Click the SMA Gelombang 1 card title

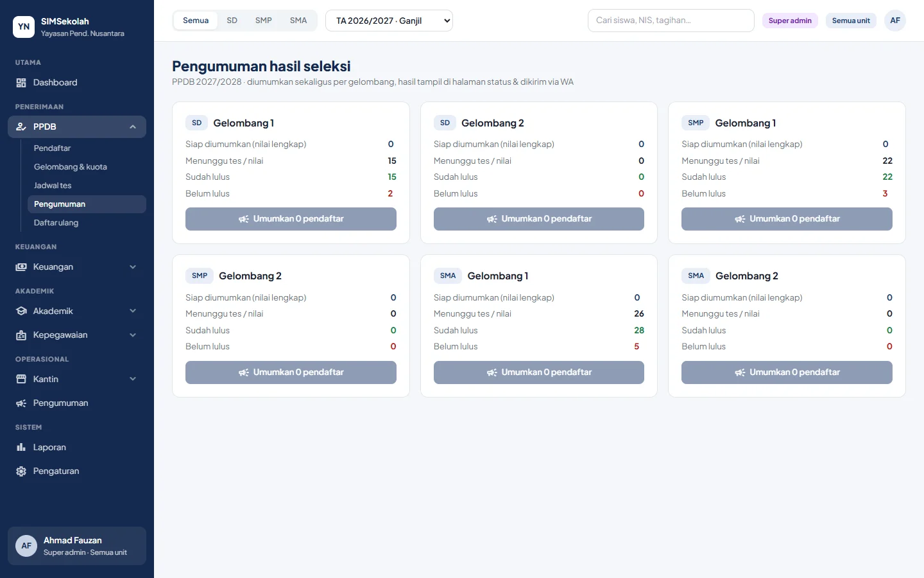pos(498,276)
